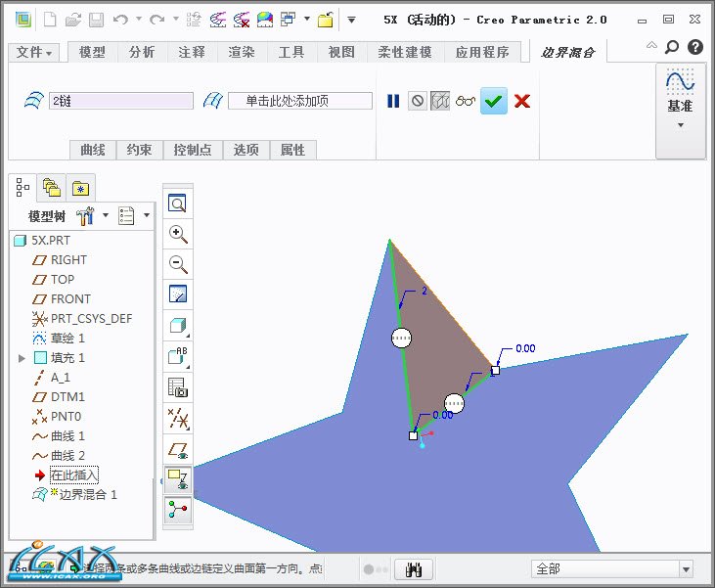Toggle the no-preview mode icon
Viewport: 715px width, 588px height.
[x=418, y=101]
